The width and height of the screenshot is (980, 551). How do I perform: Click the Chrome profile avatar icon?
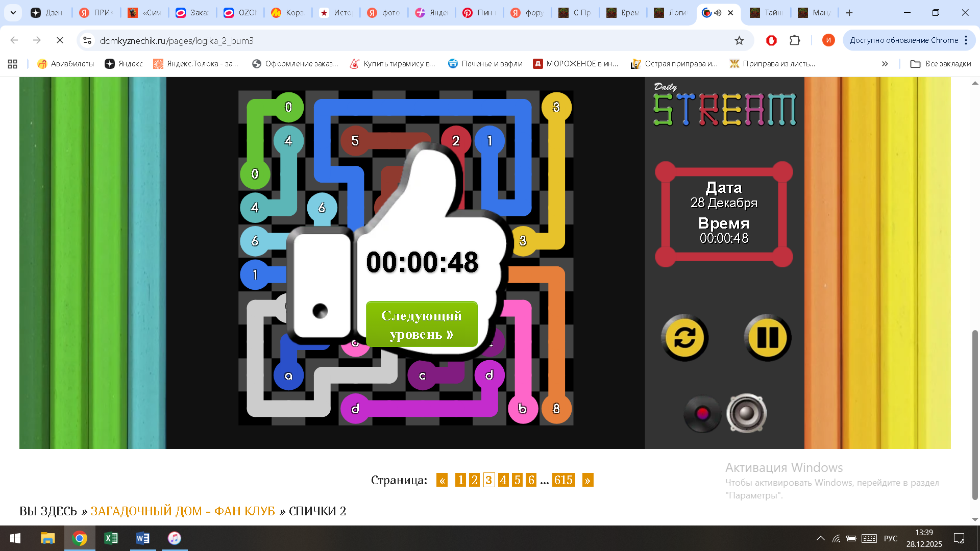(828, 40)
